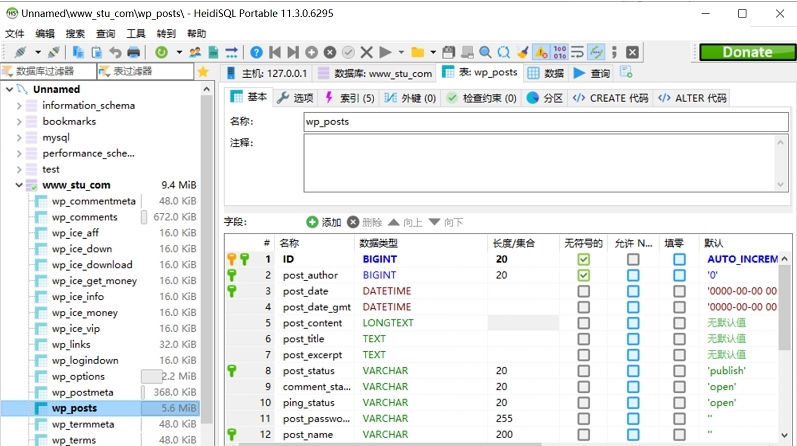Image resolution: width=797 pixels, height=446 pixels.
Task: Click the 向上 move up button
Action: tap(406, 222)
